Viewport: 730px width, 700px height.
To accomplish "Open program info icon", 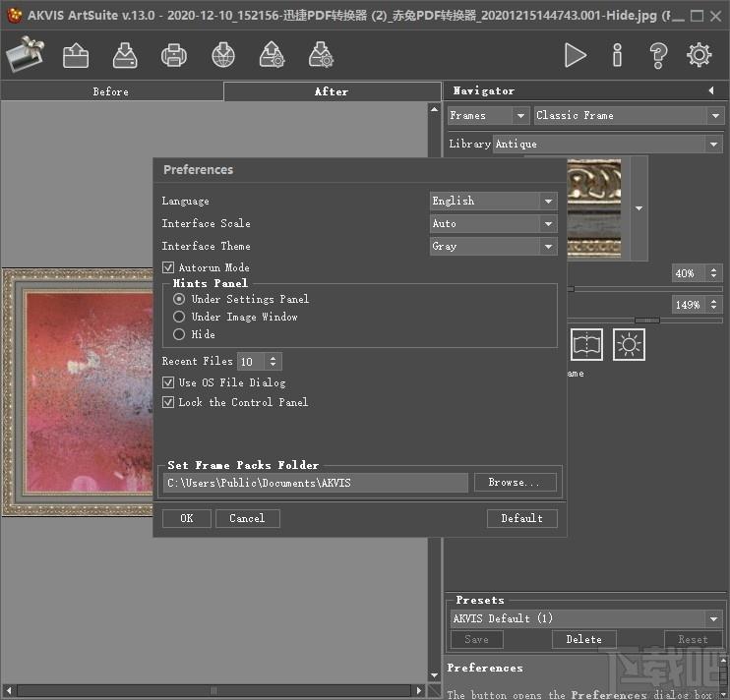I will click(x=617, y=55).
